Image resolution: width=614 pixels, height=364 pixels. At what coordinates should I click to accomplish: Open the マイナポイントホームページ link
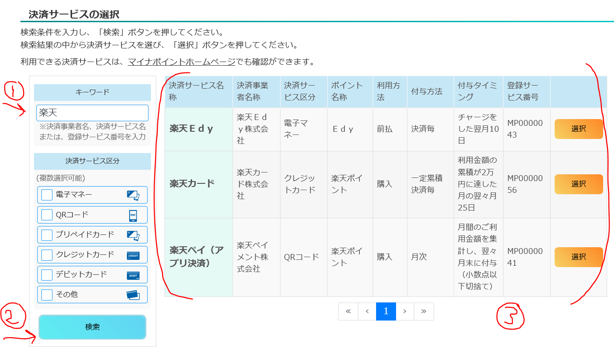[182, 62]
